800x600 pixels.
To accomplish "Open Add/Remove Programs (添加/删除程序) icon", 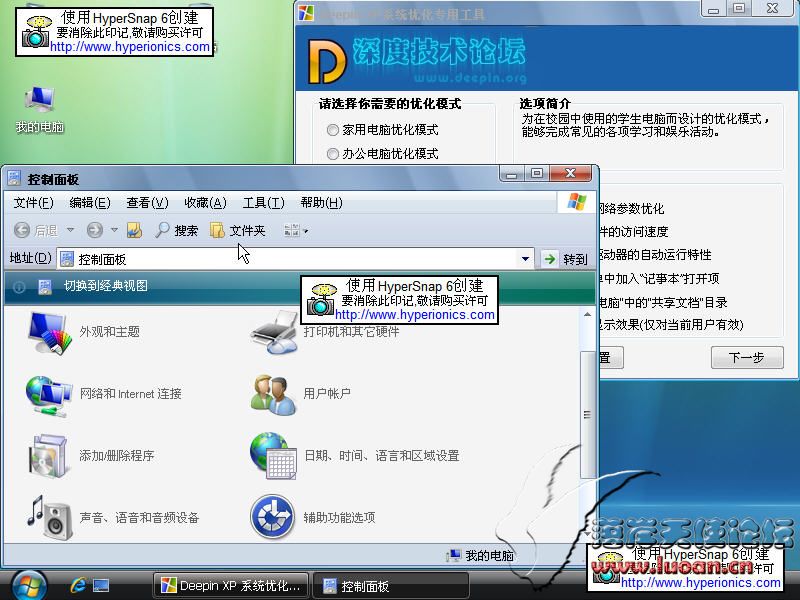I will (x=48, y=457).
